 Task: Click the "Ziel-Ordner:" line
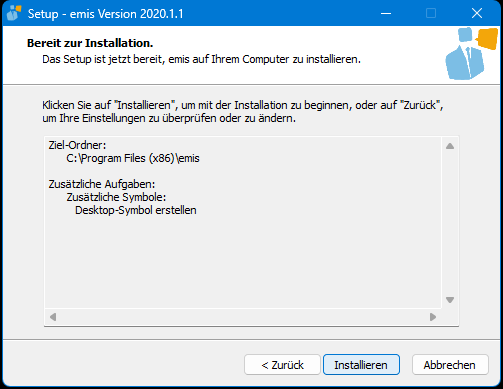pos(77,145)
